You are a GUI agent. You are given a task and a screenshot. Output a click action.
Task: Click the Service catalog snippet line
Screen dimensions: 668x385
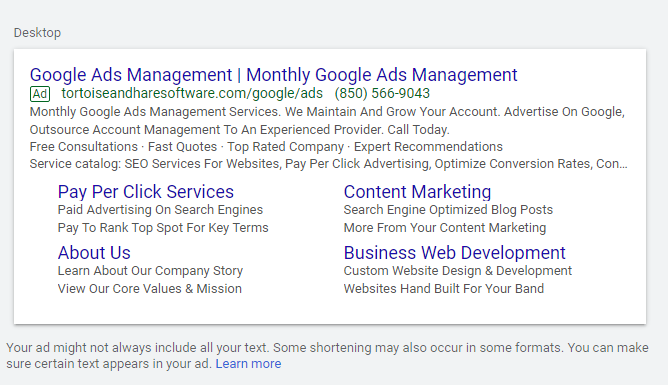pyautogui.click(x=328, y=164)
